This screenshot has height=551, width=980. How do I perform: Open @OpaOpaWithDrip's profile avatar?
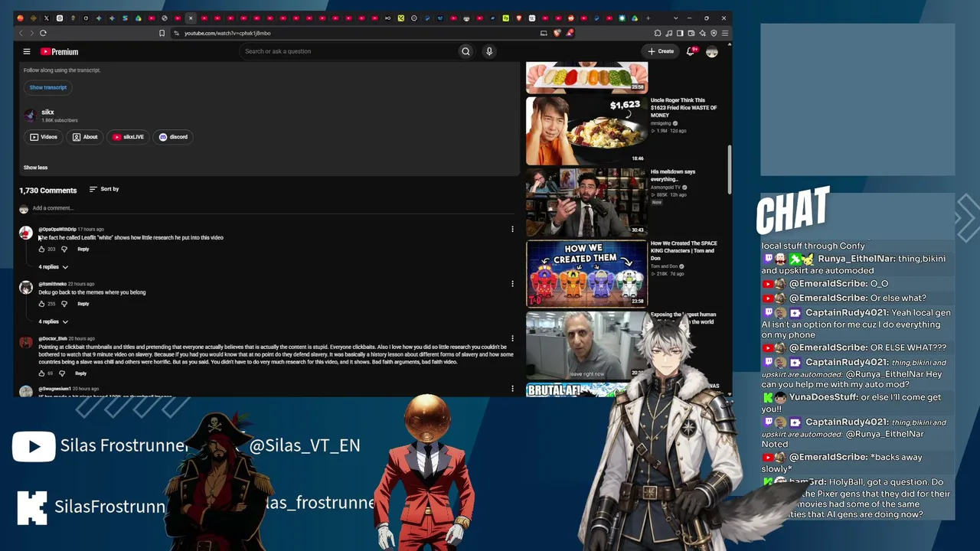pos(26,233)
